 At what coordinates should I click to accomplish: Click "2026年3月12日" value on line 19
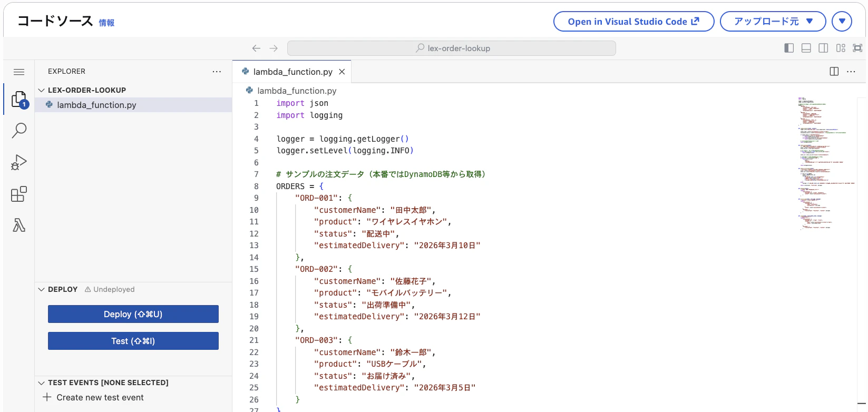(x=447, y=317)
